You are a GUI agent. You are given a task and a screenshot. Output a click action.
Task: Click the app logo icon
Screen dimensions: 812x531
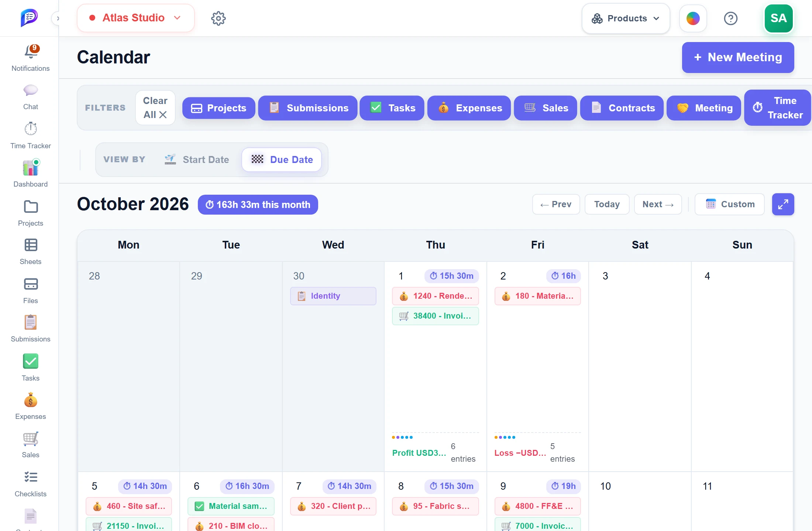point(29,18)
